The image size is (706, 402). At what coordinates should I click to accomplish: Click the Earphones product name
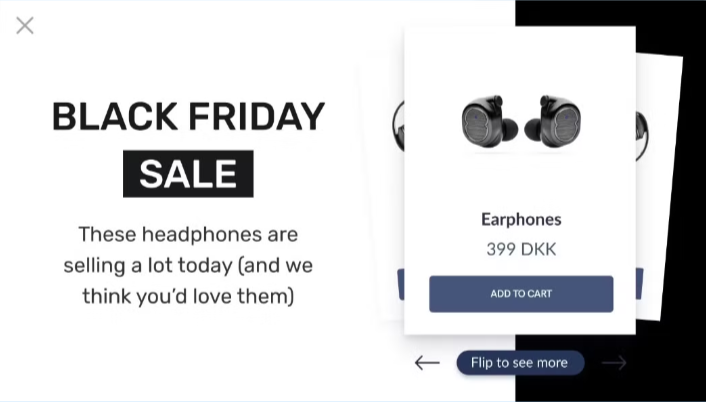[x=521, y=219]
